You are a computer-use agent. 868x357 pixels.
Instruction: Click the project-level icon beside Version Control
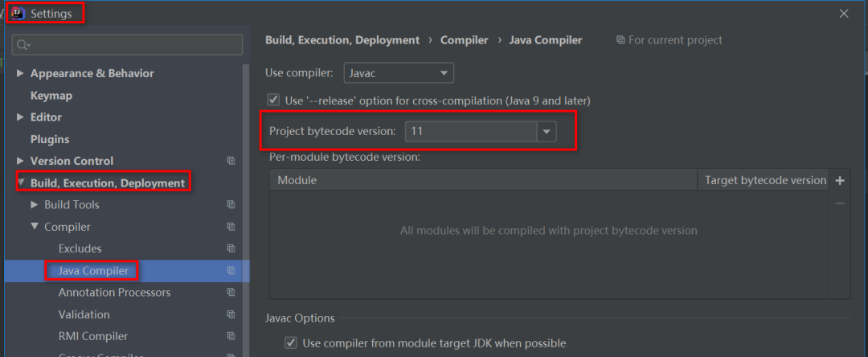coord(231,161)
